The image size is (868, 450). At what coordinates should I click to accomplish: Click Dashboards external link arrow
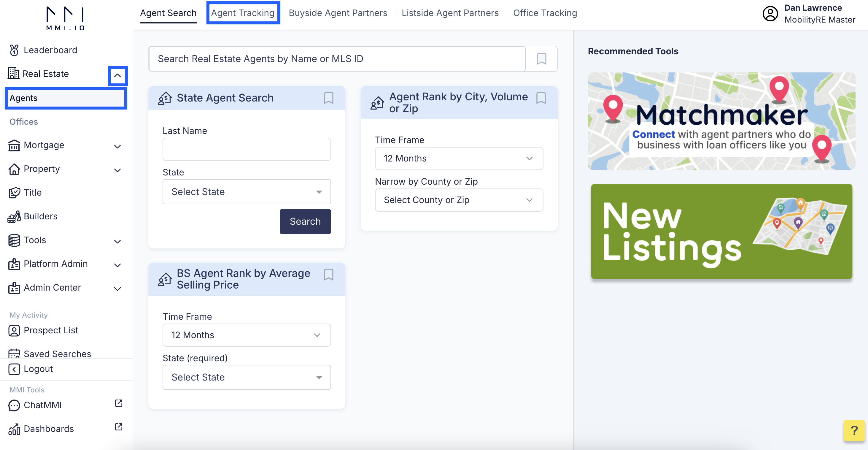pos(118,427)
